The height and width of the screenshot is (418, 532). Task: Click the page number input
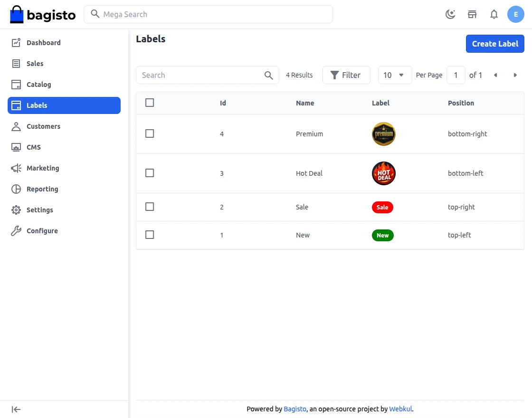pos(456,75)
